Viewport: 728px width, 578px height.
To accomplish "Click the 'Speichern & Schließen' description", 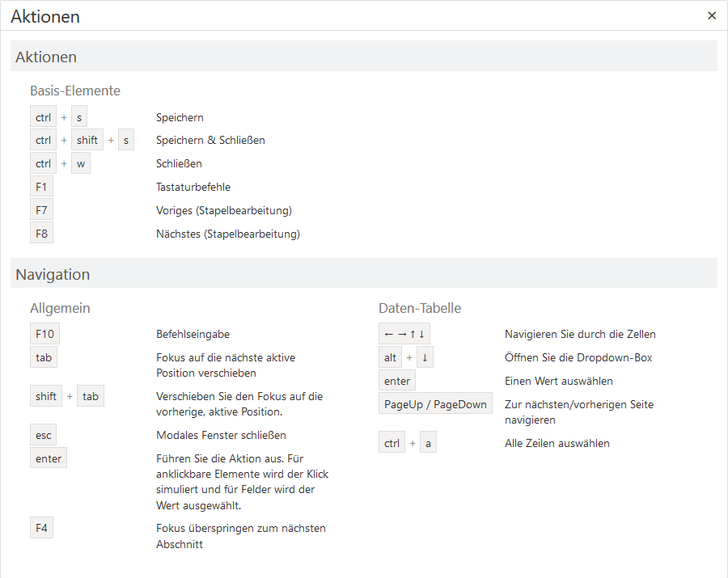I will [x=210, y=140].
